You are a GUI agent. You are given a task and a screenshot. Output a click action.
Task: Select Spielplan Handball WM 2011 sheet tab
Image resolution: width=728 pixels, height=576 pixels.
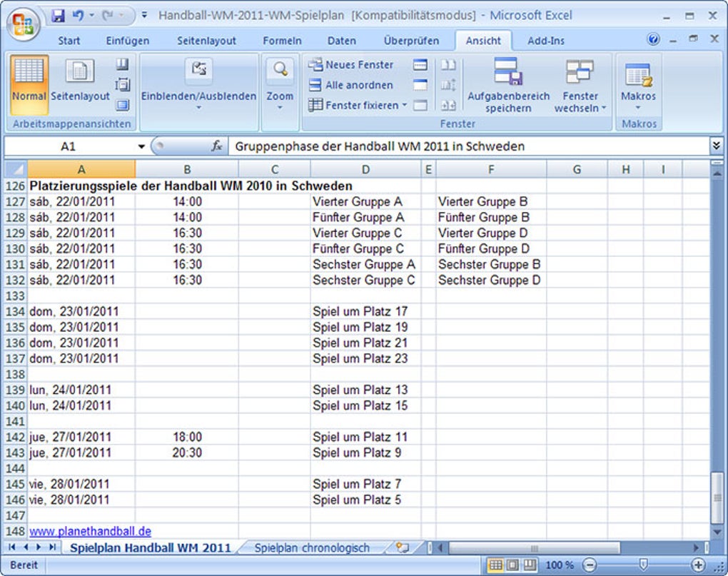(151, 548)
